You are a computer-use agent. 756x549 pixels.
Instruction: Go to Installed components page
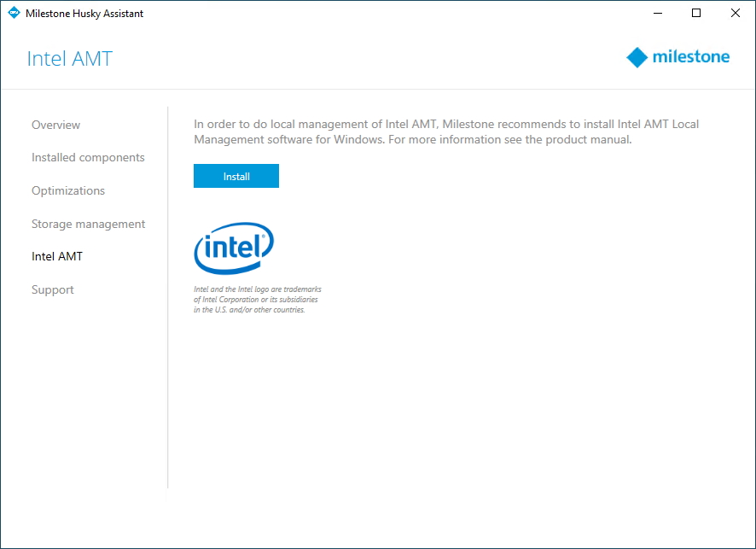point(88,158)
